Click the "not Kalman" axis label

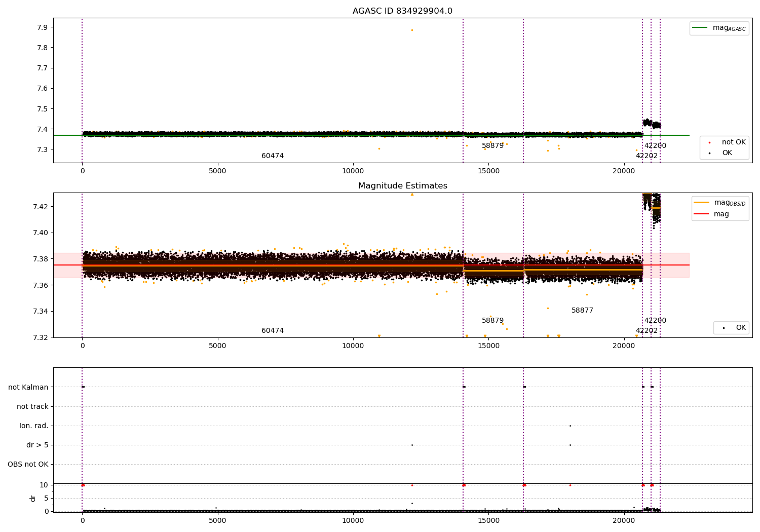click(x=28, y=387)
